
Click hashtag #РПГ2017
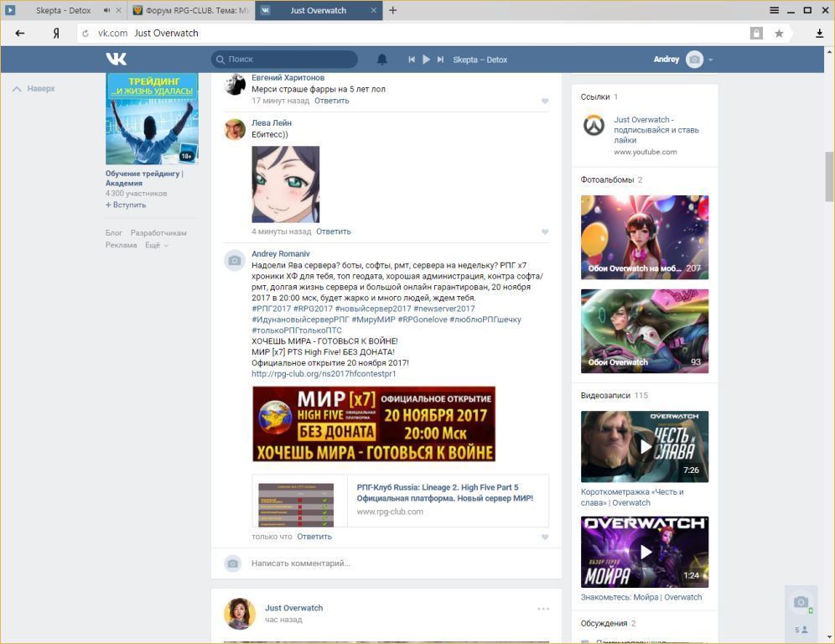coord(271,309)
